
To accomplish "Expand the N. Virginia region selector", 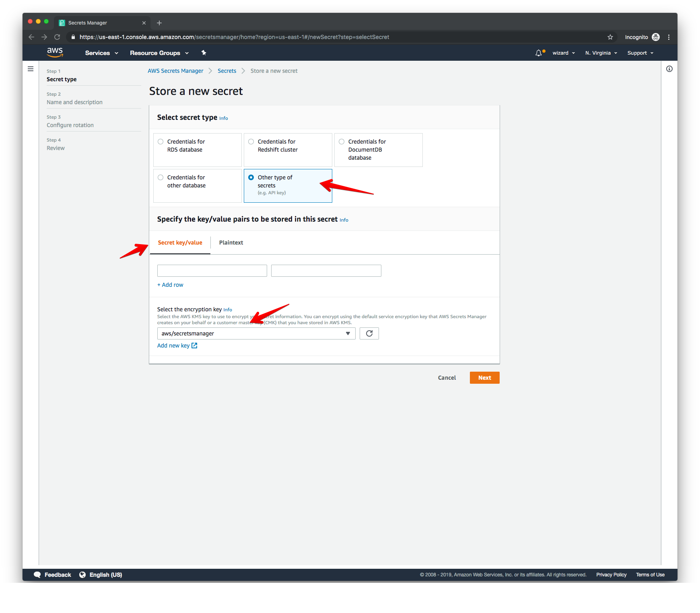I will click(x=601, y=53).
